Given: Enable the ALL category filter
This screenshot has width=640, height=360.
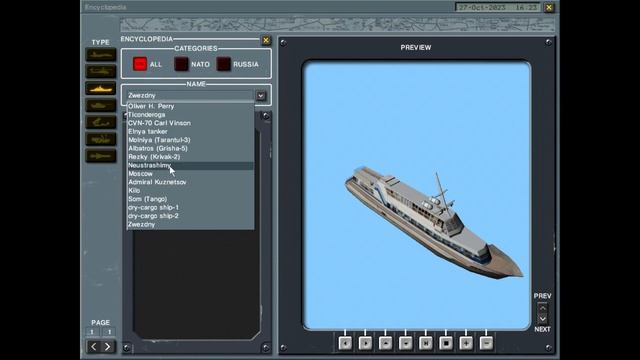Looking at the screenshot, I should coord(140,64).
